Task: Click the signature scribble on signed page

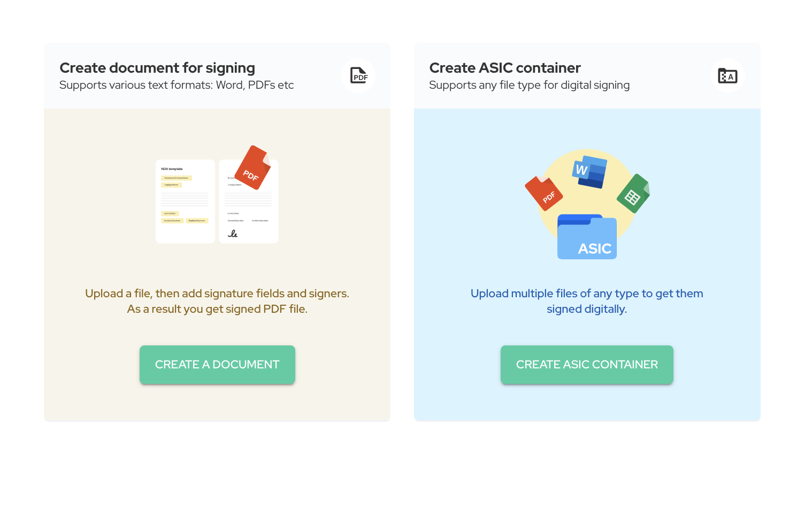Action: (233, 234)
